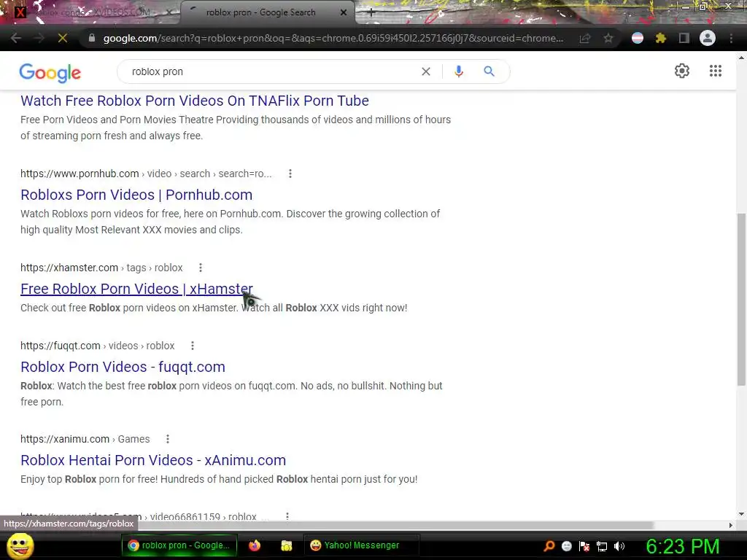This screenshot has width=747, height=560.
Task: Click the orange magnifier tray icon
Action: click(x=549, y=546)
